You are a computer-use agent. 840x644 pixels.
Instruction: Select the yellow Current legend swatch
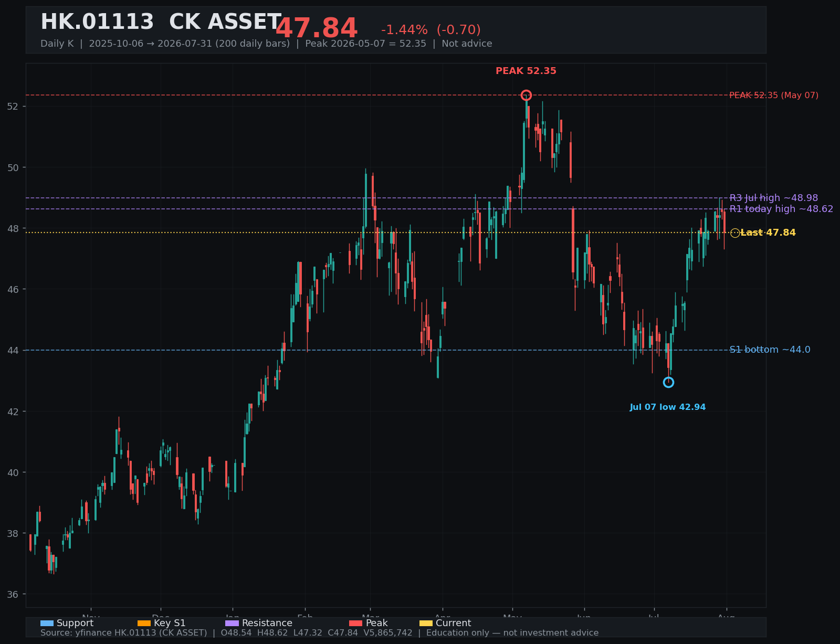click(426, 624)
